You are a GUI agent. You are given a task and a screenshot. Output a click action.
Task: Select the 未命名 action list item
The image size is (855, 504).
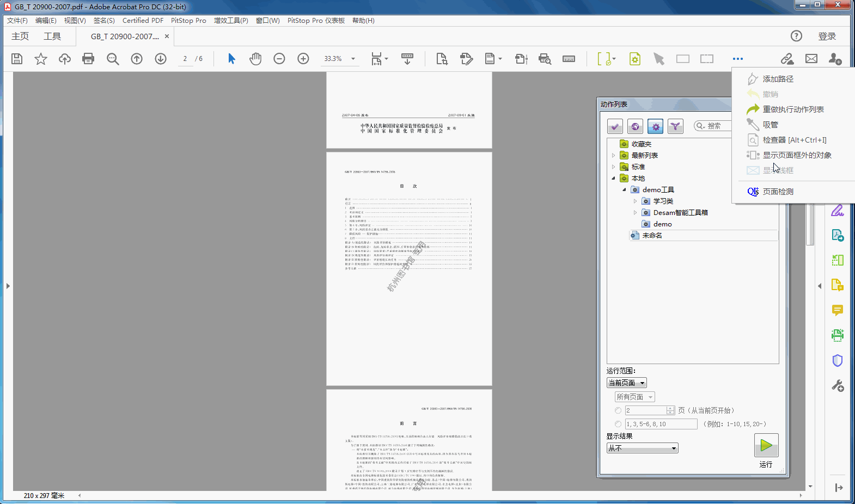tap(652, 236)
